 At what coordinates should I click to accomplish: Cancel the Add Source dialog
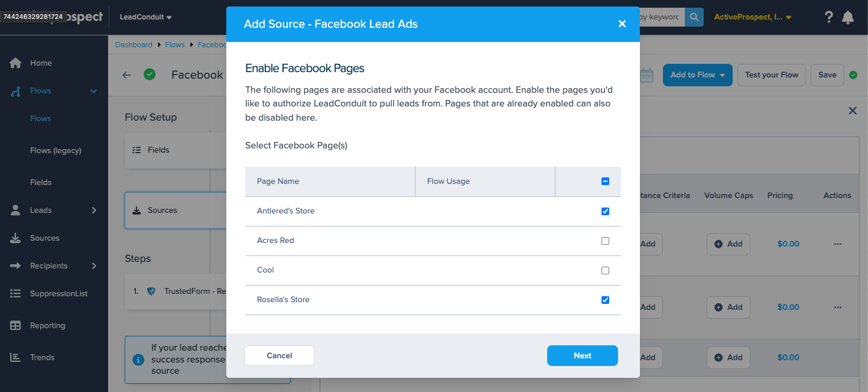point(279,356)
